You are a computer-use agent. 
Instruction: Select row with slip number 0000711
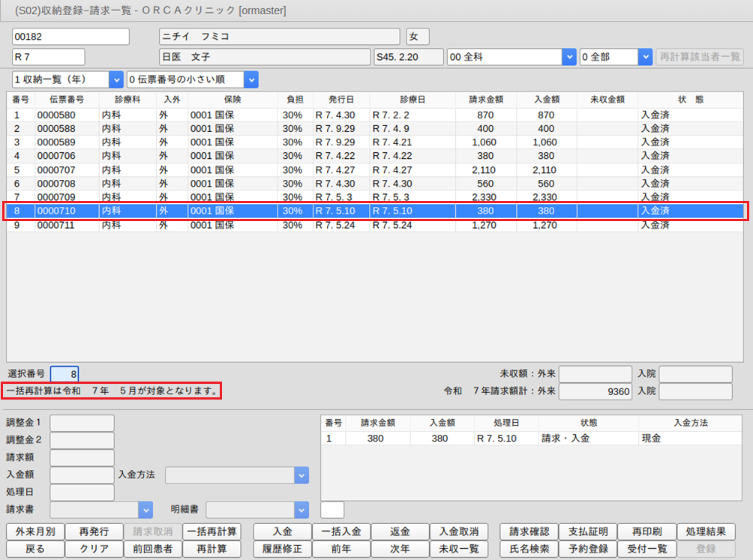point(52,225)
